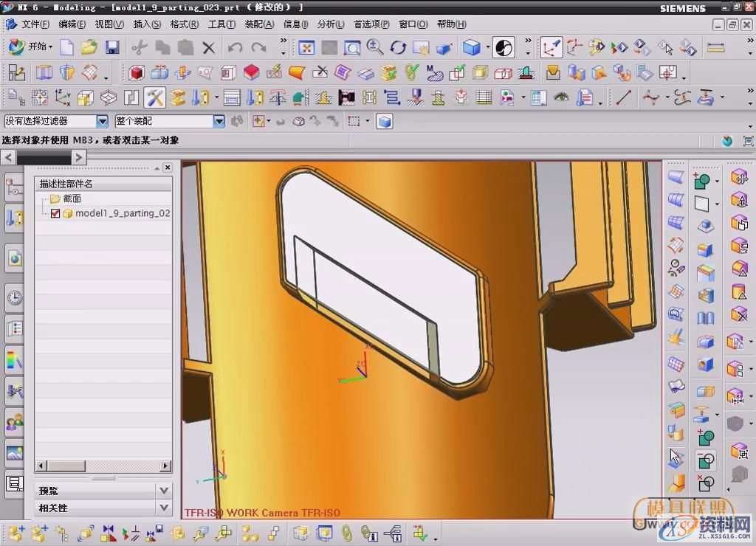Viewport: 756px width, 546px height.
Task: Click the navigator's horizontal scrollbar right arrow
Action: coord(166,466)
